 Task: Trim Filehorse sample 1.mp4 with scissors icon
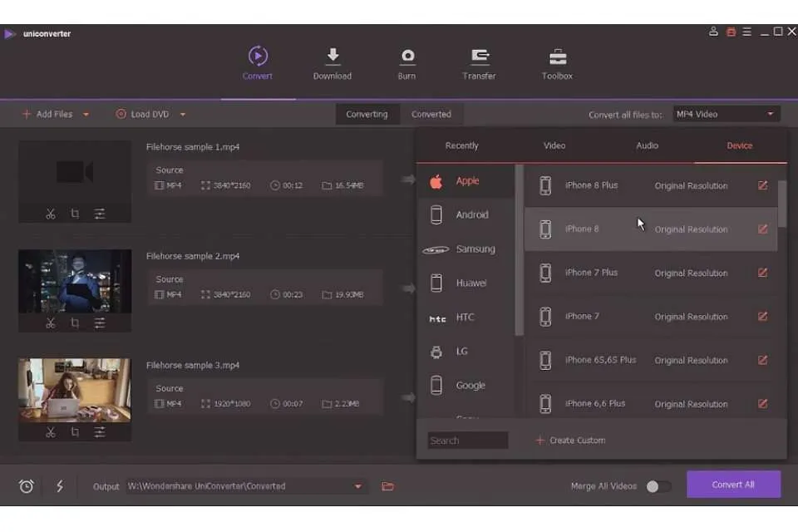click(51, 214)
